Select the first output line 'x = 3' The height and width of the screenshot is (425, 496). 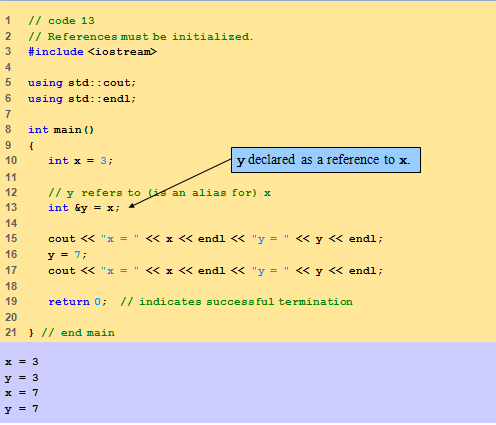[22, 362]
